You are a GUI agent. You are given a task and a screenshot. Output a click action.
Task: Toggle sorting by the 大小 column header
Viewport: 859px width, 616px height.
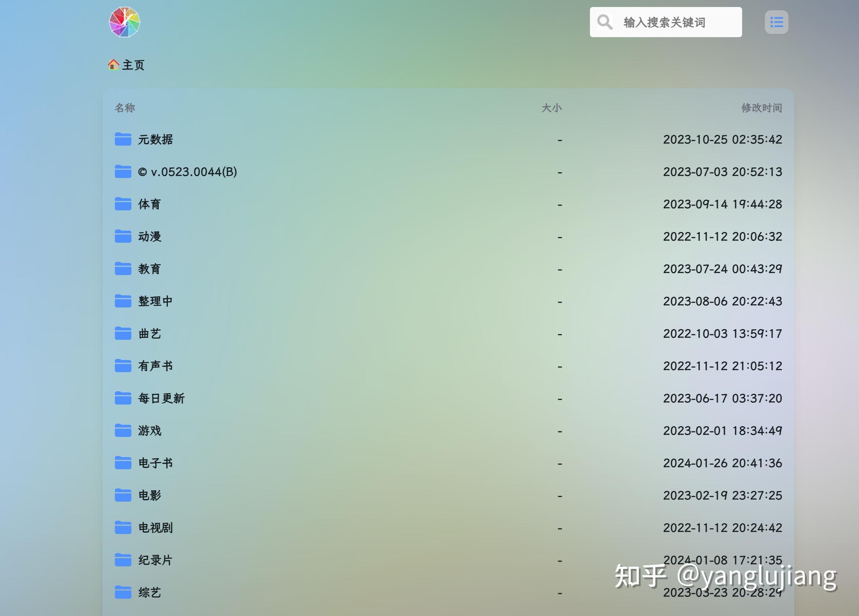[x=552, y=108]
